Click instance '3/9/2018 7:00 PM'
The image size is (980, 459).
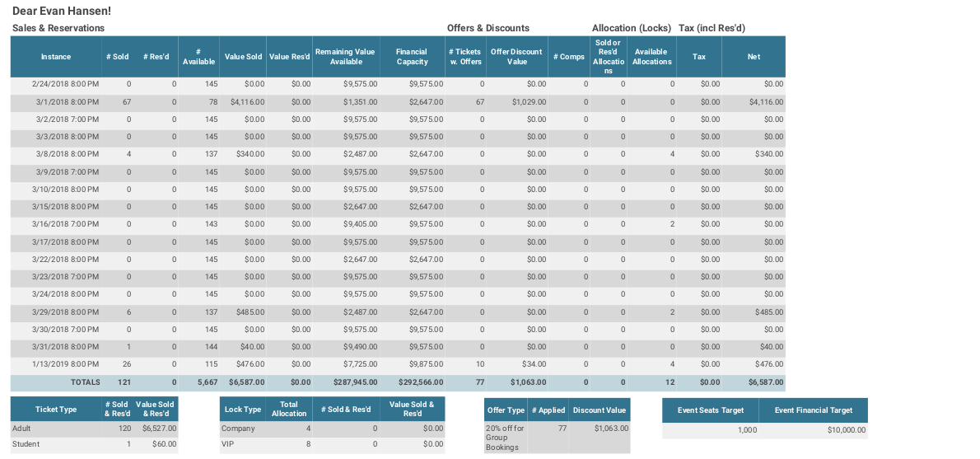click(x=67, y=171)
